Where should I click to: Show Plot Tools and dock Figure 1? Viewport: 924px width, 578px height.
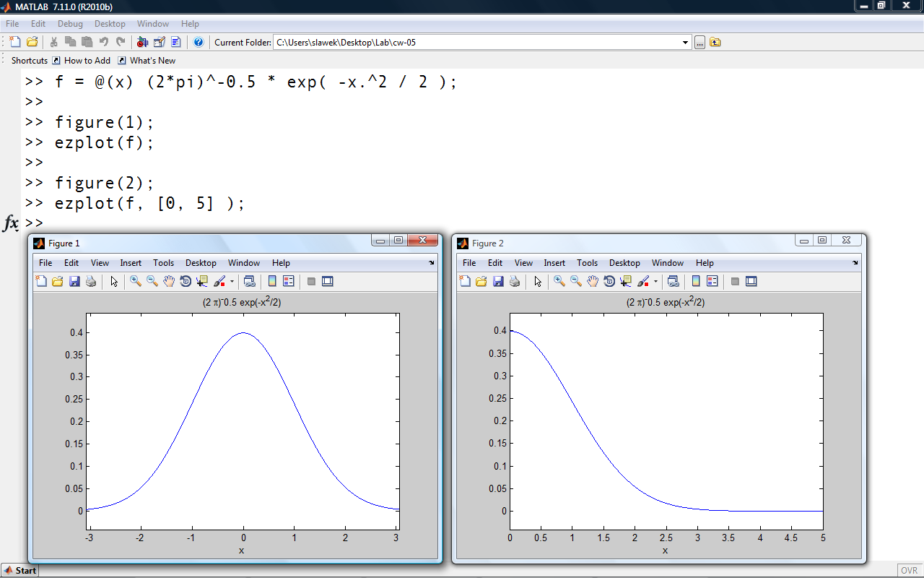point(328,282)
